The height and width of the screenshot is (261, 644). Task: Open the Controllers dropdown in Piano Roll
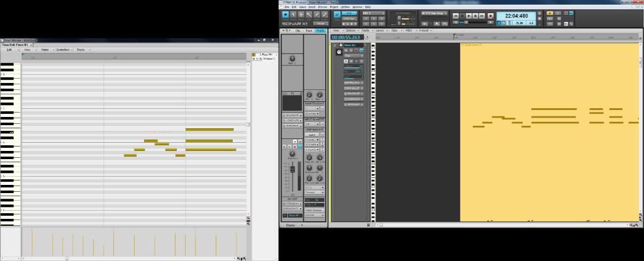[64, 49]
